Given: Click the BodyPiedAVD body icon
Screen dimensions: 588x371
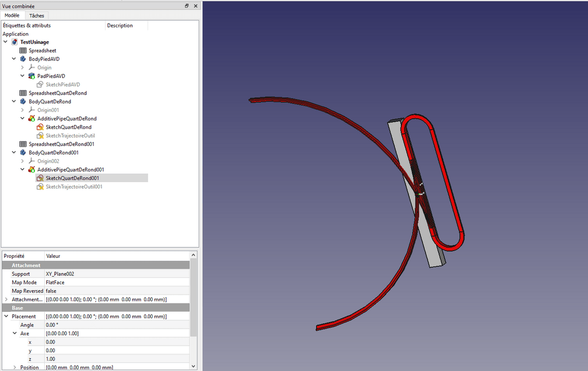Looking at the screenshot, I should coord(23,59).
